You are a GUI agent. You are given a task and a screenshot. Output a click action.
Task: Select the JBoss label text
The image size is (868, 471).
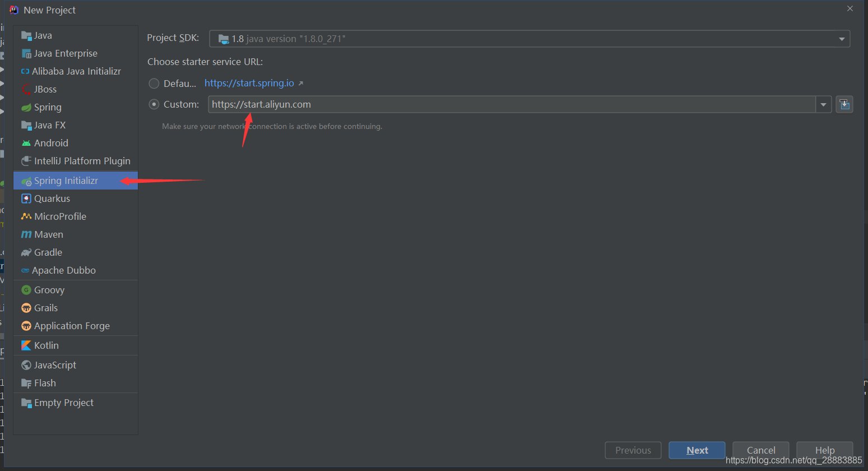pyautogui.click(x=45, y=89)
